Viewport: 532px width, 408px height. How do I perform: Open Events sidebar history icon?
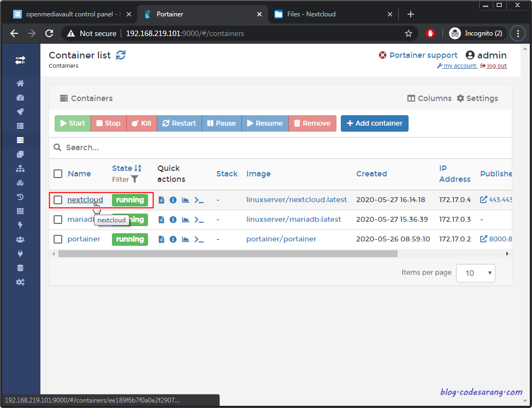20,197
